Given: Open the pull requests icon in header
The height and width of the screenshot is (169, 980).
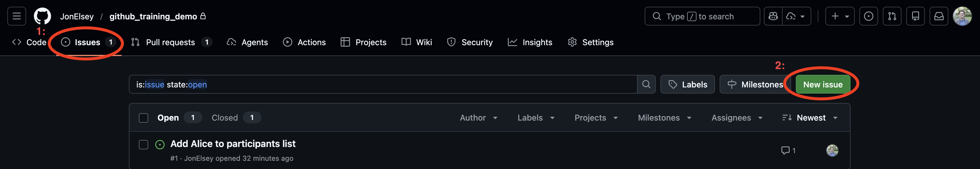Looking at the screenshot, I should pyautogui.click(x=892, y=16).
